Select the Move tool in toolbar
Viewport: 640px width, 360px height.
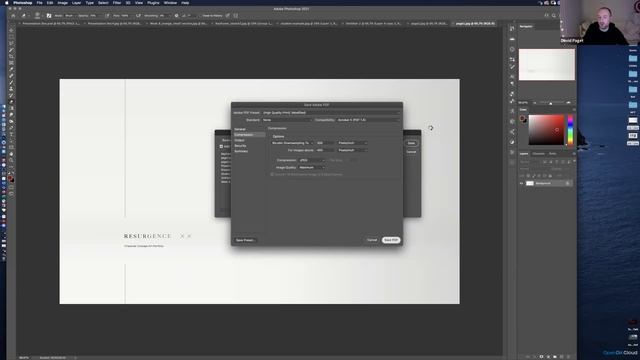[x=11, y=30]
